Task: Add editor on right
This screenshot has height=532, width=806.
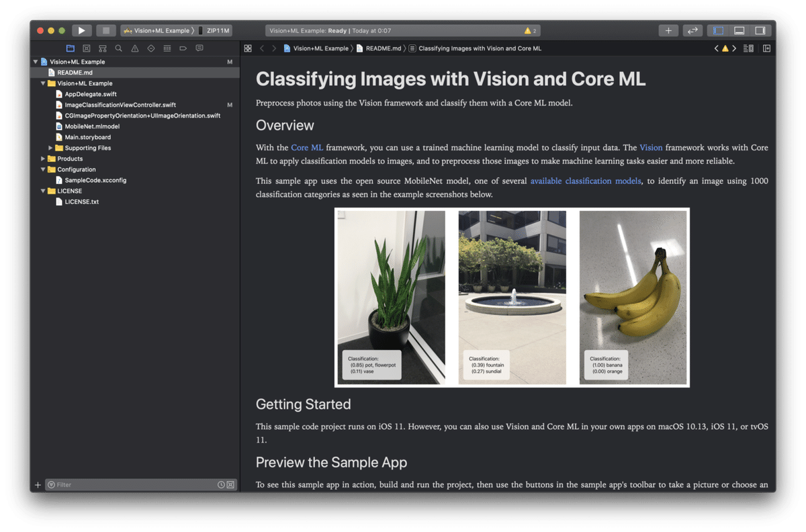Action: 766,48
